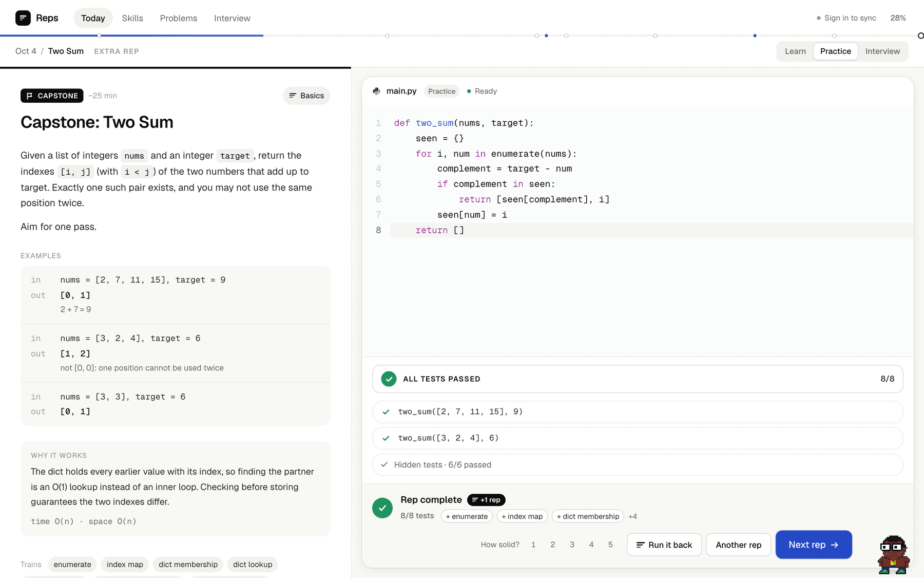Click the Run it back button
Viewport: 924px width, 578px height.
tap(664, 545)
